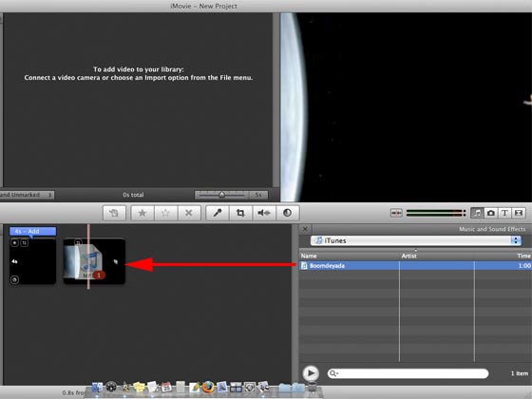Show the photos browser camera button
This screenshot has width=532, height=399.
click(x=490, y=213)
